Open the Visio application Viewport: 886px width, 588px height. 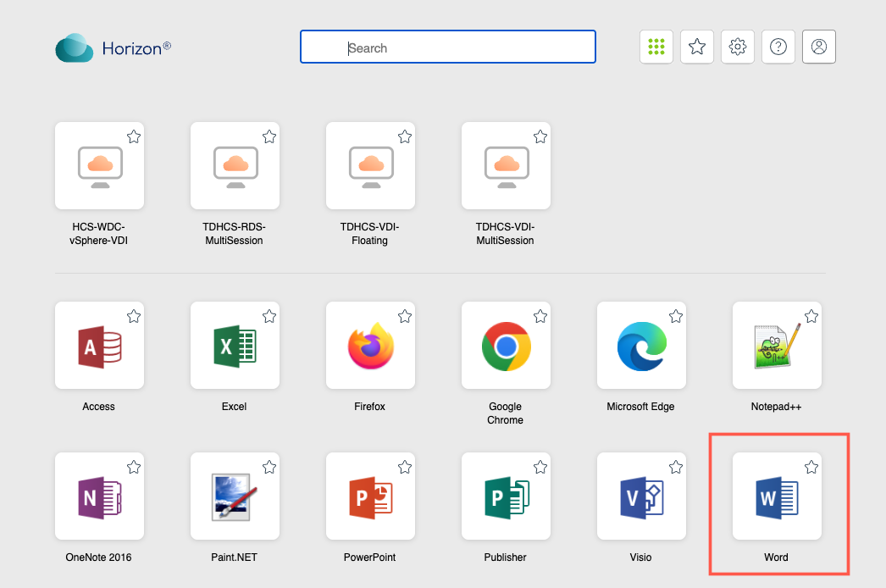point(641,496)
